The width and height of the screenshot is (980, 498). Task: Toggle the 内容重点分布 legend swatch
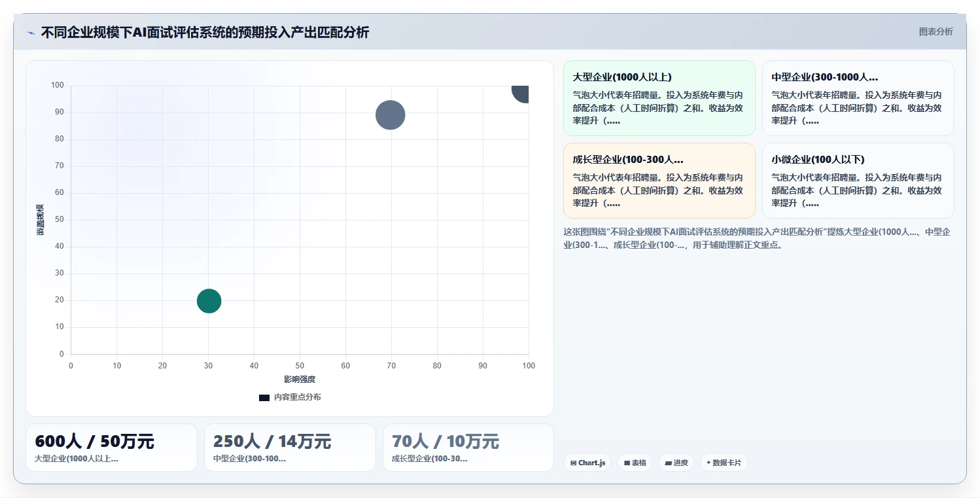(264, 397)
